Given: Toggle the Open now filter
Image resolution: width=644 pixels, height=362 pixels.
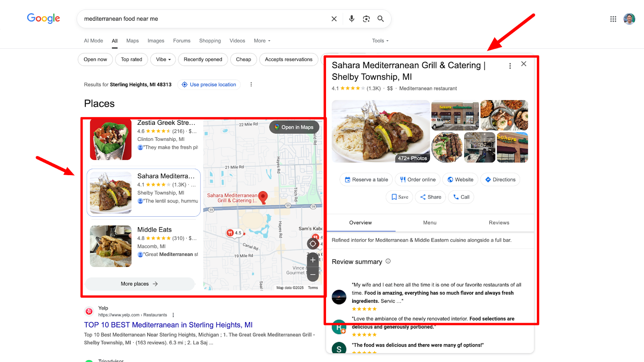Looking at the screenshot, I should [x=95, y=60].
